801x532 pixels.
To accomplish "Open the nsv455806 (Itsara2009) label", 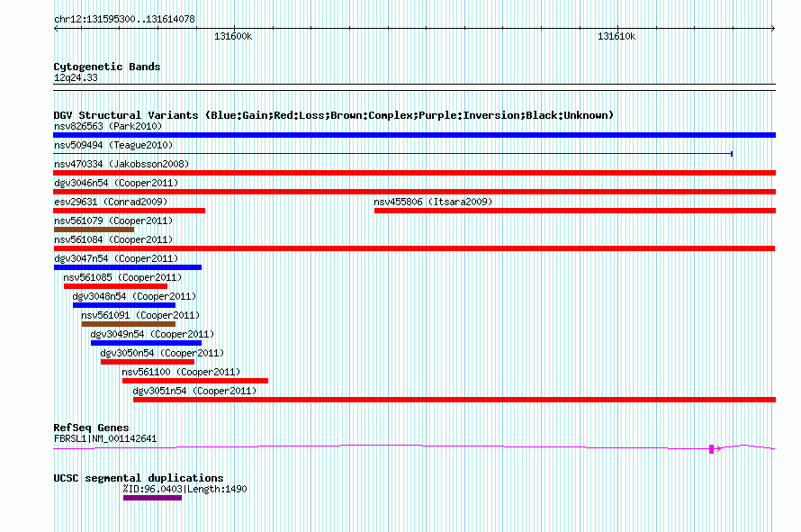I will [x=433, y=202].
